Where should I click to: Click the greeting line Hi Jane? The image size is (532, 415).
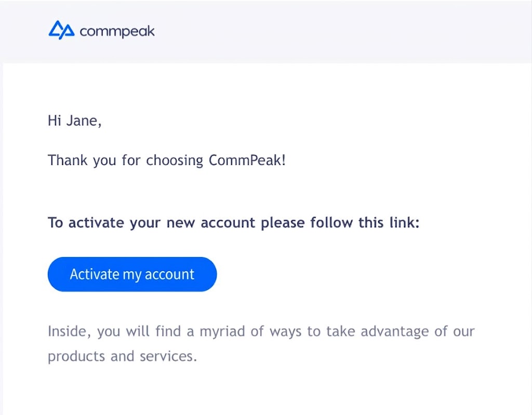tap(75, 120)
